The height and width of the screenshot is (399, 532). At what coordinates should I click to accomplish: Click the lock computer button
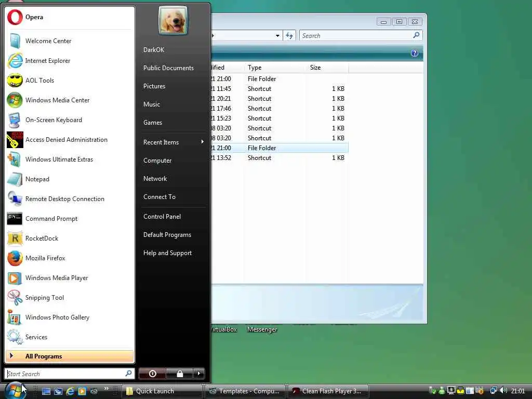(179, 374)
